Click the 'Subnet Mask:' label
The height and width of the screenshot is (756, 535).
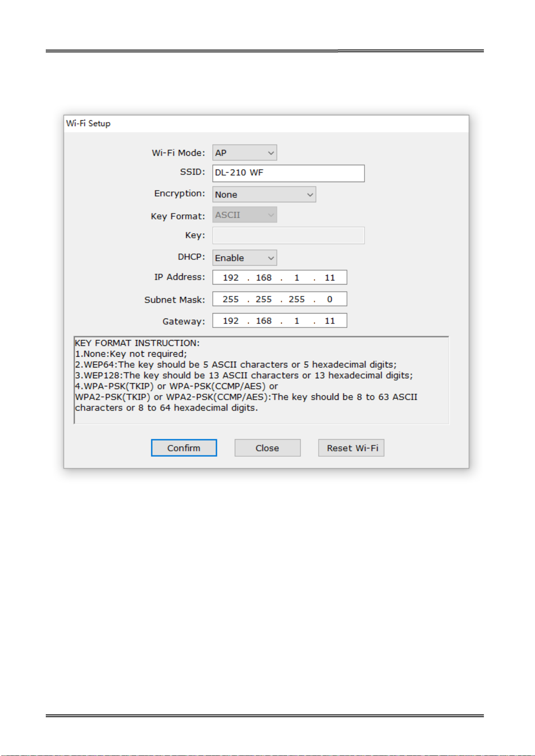(x=175, y=300)
